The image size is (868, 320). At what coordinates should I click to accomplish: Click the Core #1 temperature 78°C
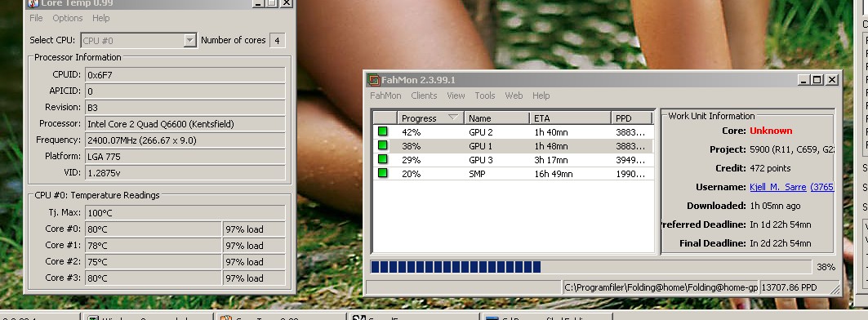coord(154,245)
